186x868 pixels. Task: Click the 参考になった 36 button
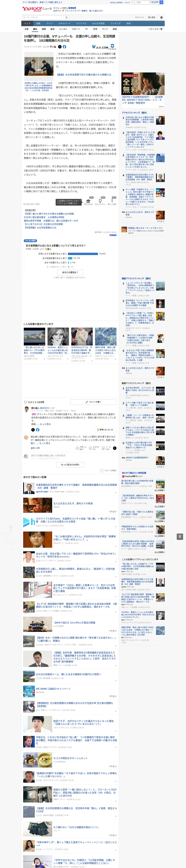point(105,430)
